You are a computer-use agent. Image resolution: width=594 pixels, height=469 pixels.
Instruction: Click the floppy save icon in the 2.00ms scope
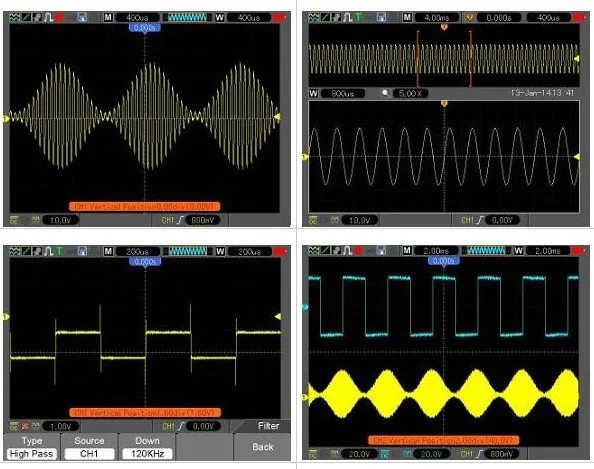381,251
